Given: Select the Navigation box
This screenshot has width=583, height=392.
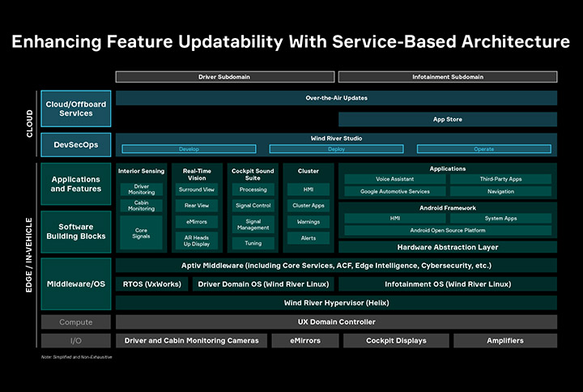Looking at the screenshot, I should tap(501, 191).
